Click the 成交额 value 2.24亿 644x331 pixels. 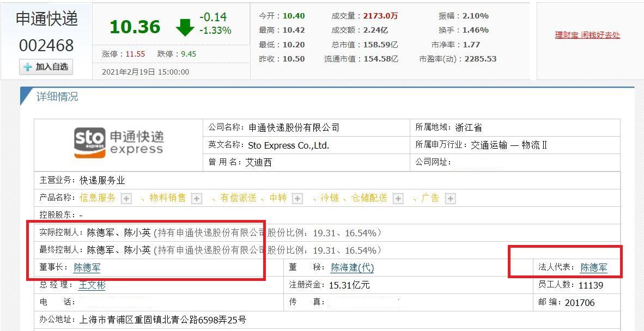(x=376, y=30)
